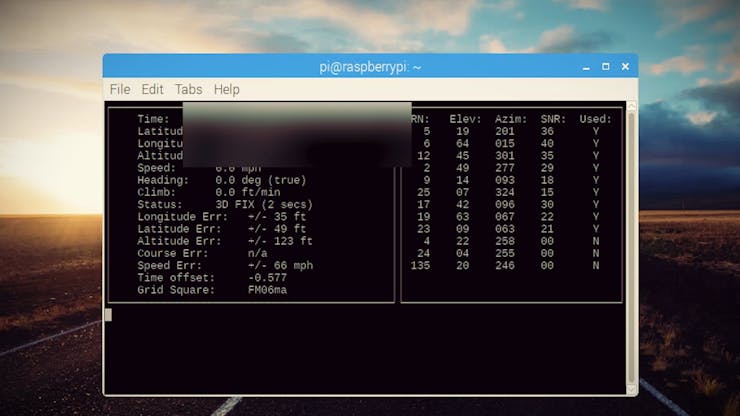This screenshot has width=740, height=416.
Task: Click the Course Err value 'n/a'
Action: [x=257, y=253]
